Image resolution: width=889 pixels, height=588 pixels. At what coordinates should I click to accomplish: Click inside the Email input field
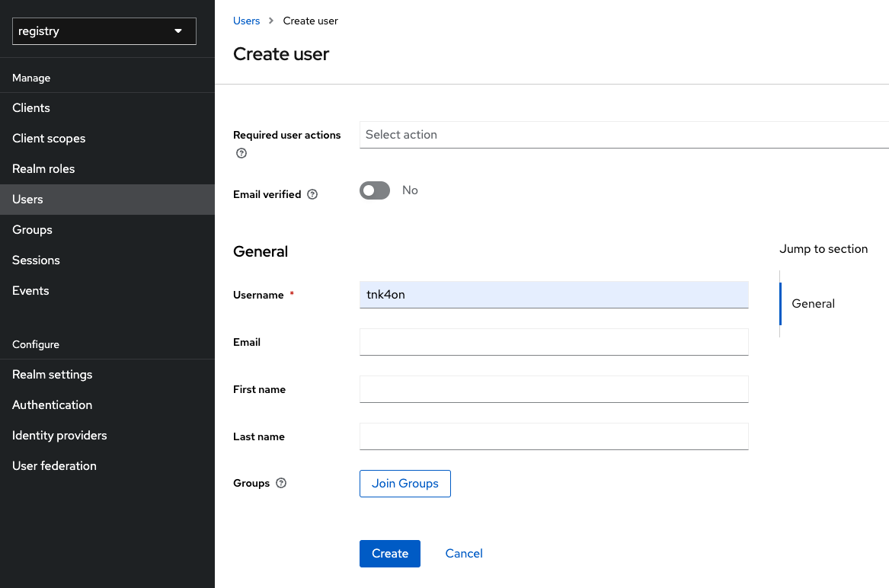click(554, 342)
